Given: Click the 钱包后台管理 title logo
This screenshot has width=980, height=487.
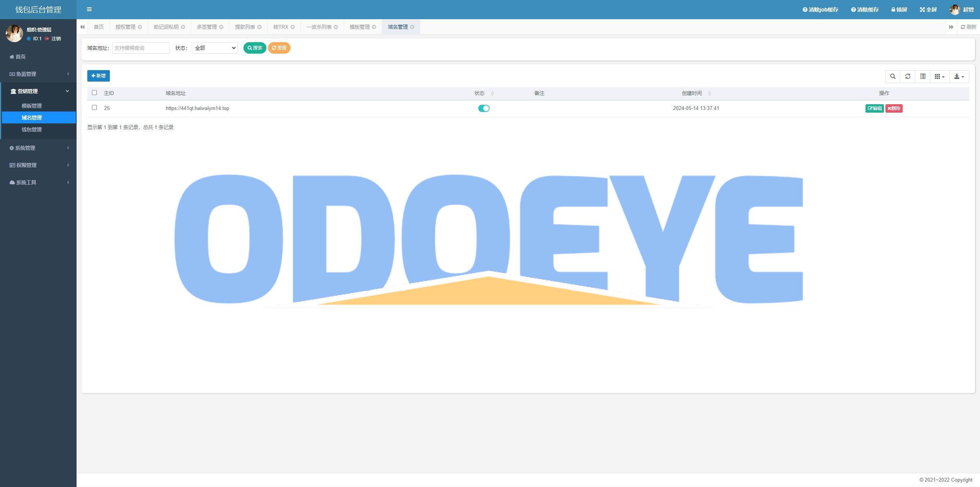Looking at the screenshot, I should pos(38,10).
